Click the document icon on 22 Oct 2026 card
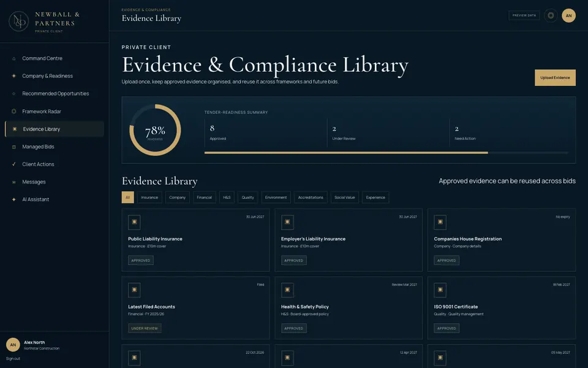The image size is (588, 368). point(134,358)
